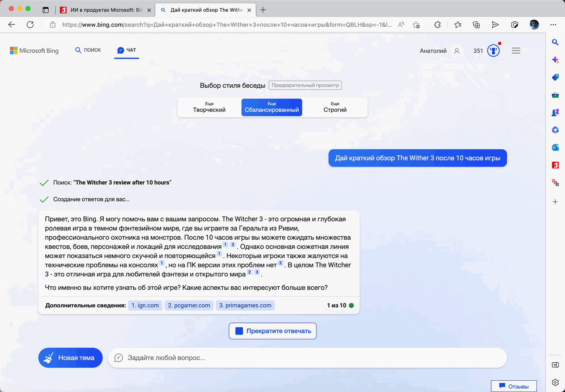The width and height of the screenshot is (565, 392).
Task: Click the Прекратите отвечать button
Action: [x=273, y=331]
